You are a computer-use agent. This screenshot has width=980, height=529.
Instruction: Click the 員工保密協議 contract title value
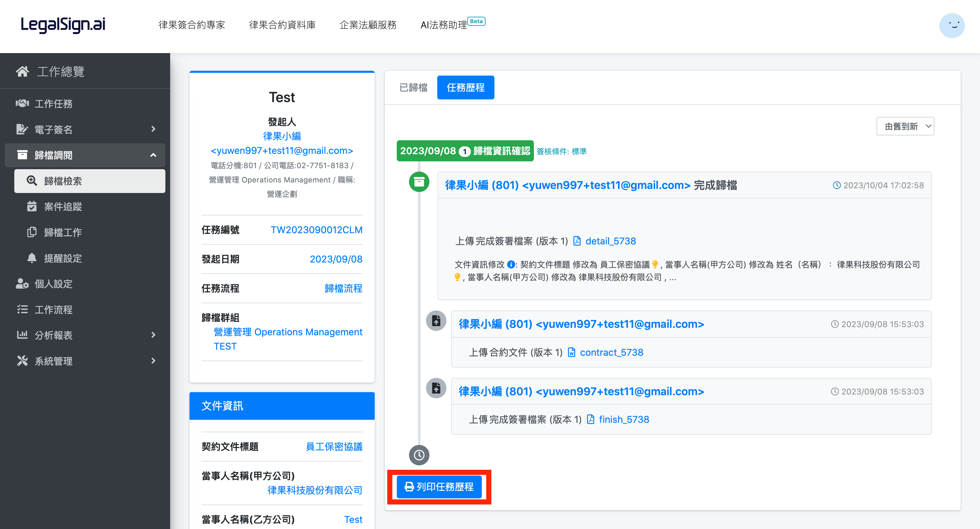tap(334, 446)
